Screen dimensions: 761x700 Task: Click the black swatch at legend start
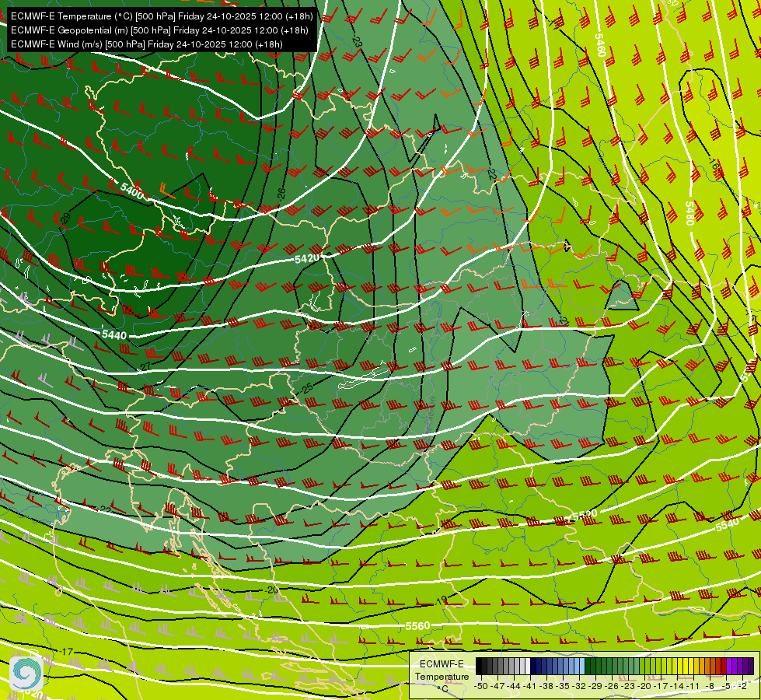(x=479, y=666)
